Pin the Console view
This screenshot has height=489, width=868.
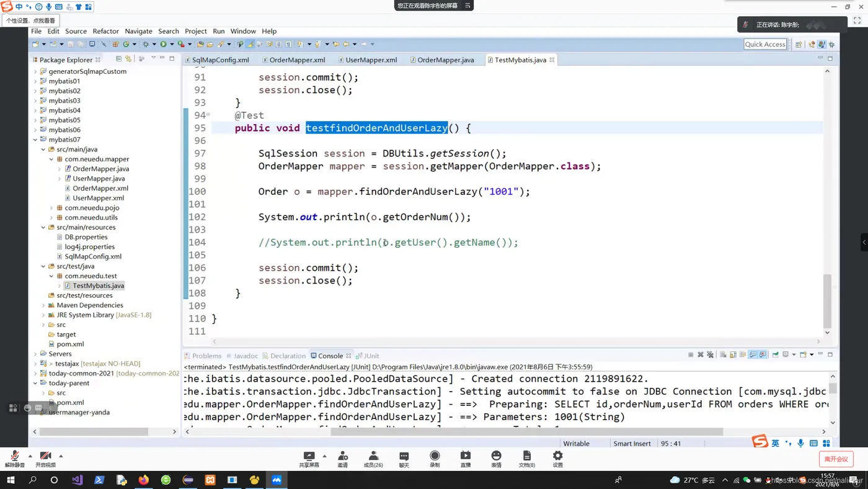click(x=775, y=355)
